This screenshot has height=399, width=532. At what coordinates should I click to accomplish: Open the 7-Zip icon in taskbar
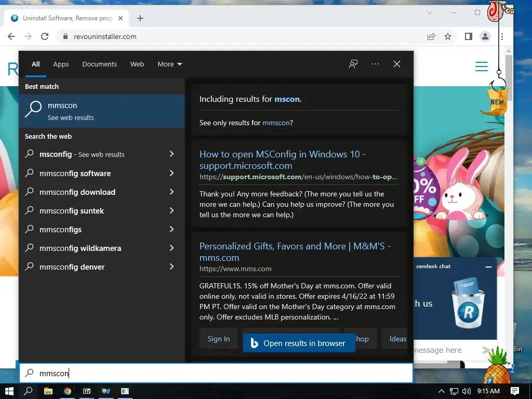[87, 391]
